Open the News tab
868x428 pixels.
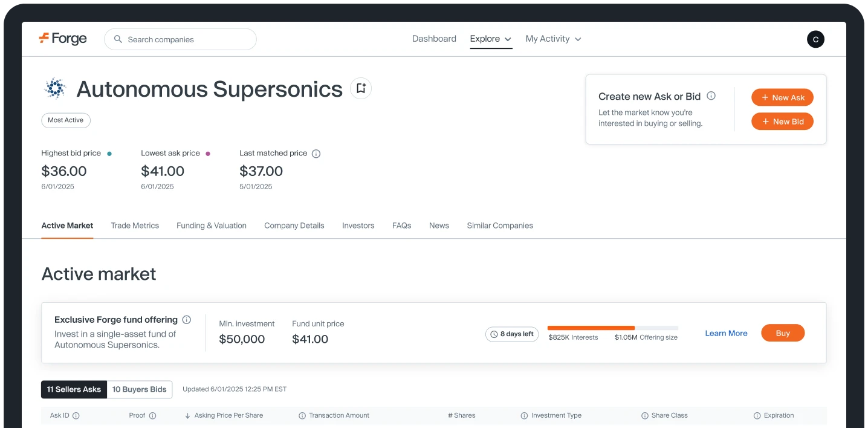click(439, 225)
